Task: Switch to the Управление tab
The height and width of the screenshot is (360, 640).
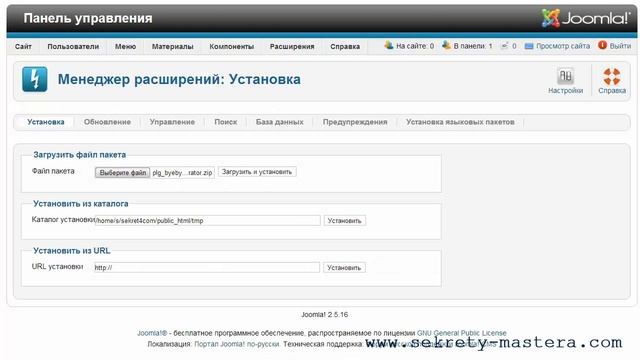Action: [172, 122]
